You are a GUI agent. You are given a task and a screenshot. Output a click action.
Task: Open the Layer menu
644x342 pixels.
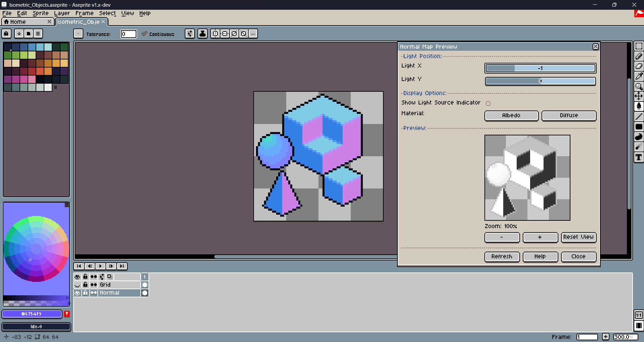[62, 13]
